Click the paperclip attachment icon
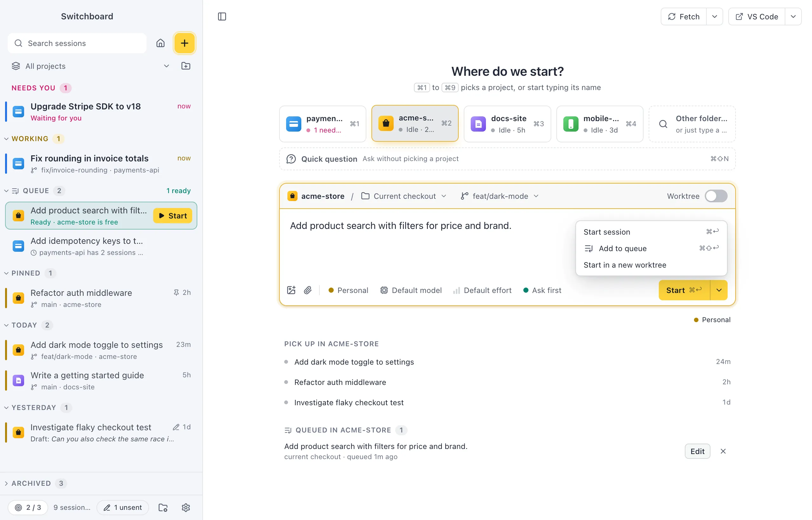Image resolution: width=812 pixels, height=520 pixels. (x=308, y=290)
